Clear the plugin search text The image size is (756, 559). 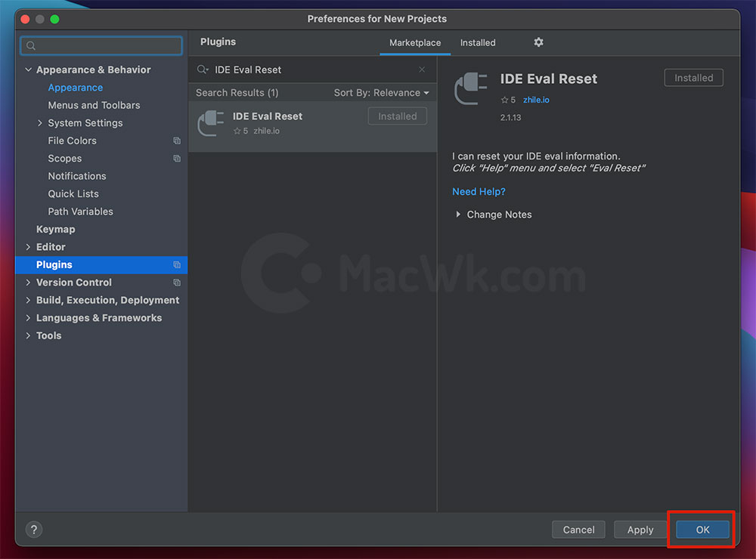point(422,69)
